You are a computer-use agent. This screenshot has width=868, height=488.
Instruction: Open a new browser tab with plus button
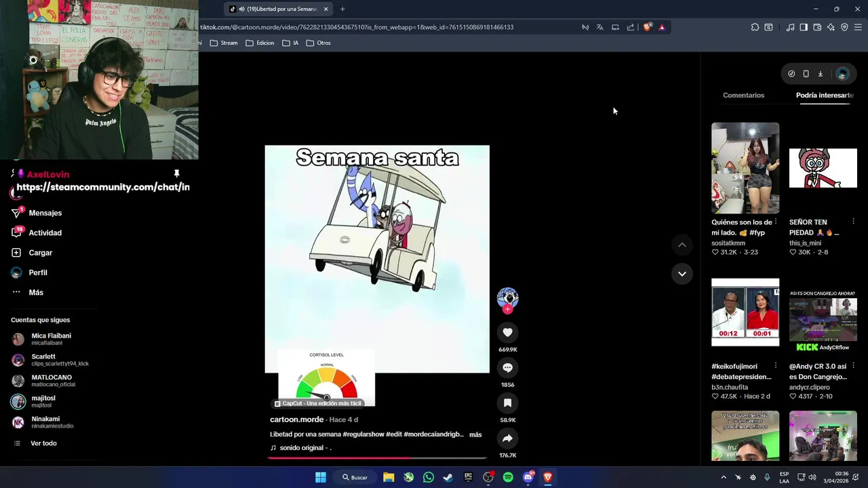(x=342, y=9)
